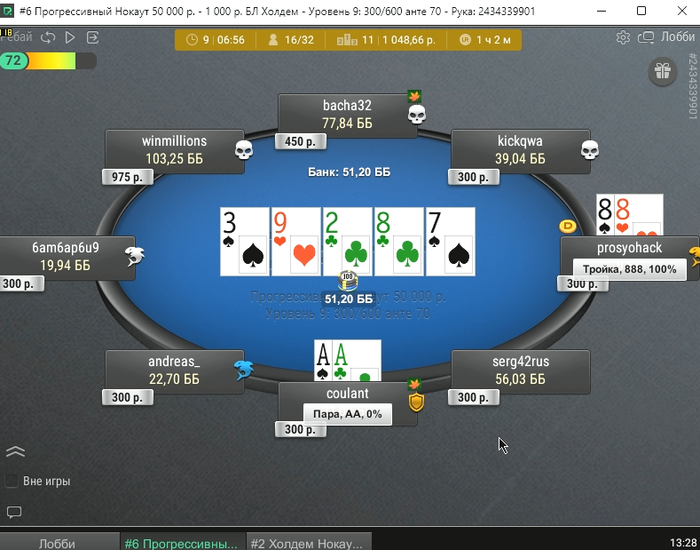Click the gift box icon
The image size is (700, 550).
pos(663,71)
